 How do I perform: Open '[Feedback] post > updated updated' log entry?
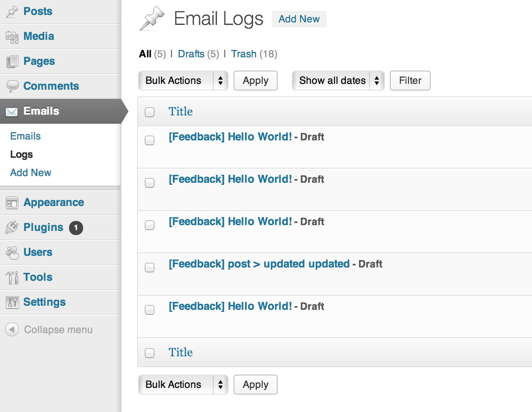[259, 264]
